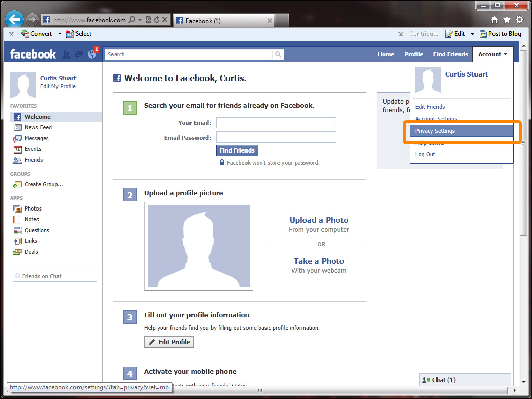The width and height of the screenshot is (532, 399).
Task: Click the Post to Blog toolbar button
Action: point(500,33)
